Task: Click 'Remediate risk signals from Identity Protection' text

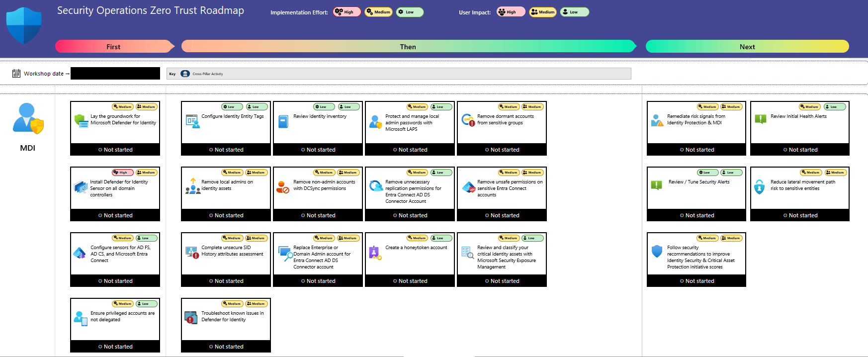Action: point(696,119)
